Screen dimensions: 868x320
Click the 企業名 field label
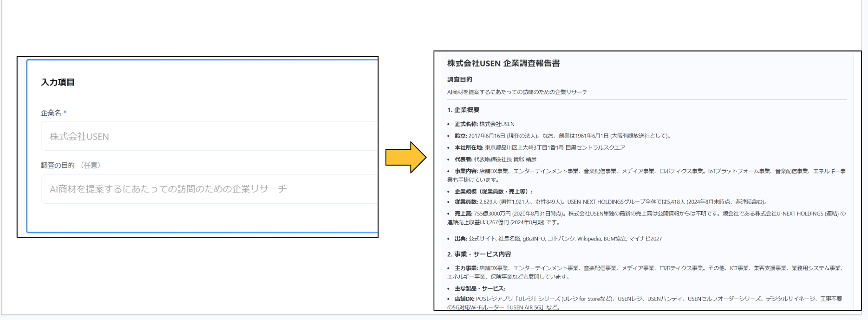(x=53, y=113)
